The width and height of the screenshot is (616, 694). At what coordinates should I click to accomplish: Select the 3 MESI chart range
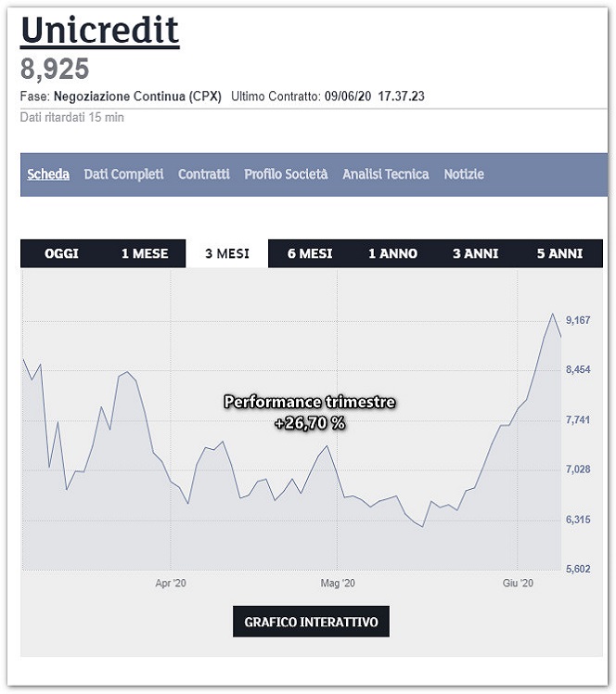point(227,253)
